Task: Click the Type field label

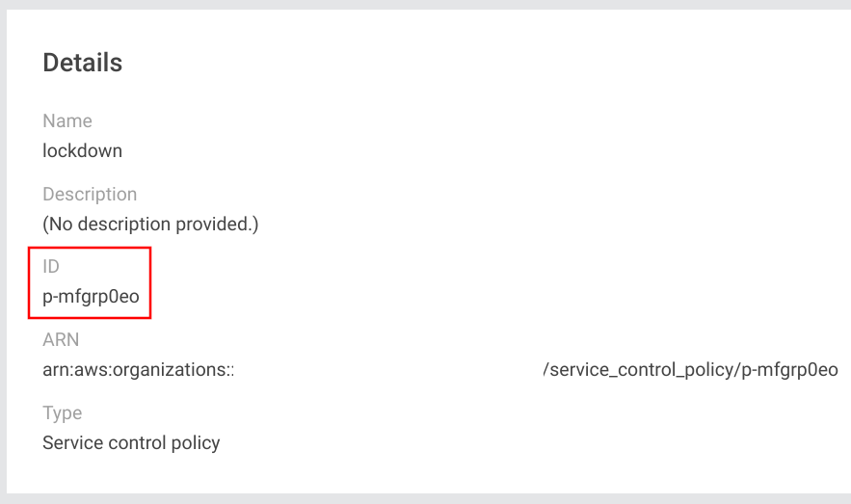Action: point(62,413)
